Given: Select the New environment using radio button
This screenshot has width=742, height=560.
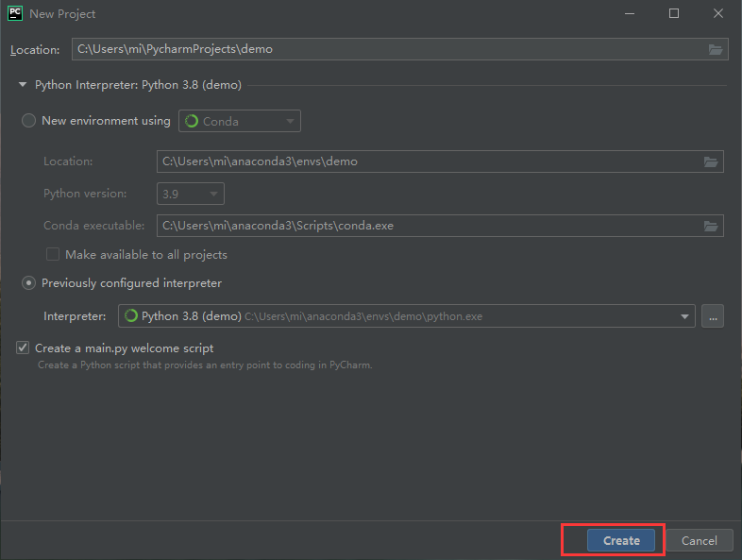Looking at the screenshot, I should click(x=28, y=121).
